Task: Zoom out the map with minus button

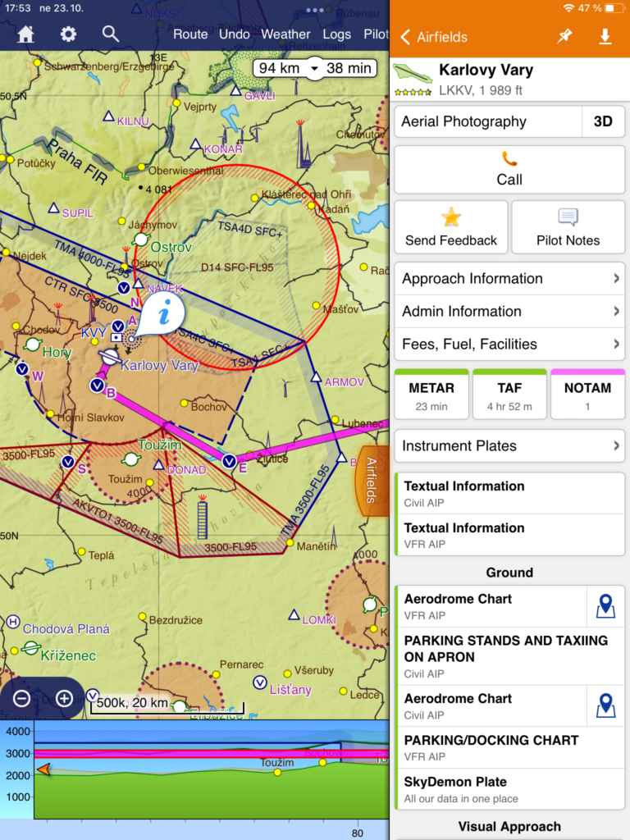Action: coord(22,699)
